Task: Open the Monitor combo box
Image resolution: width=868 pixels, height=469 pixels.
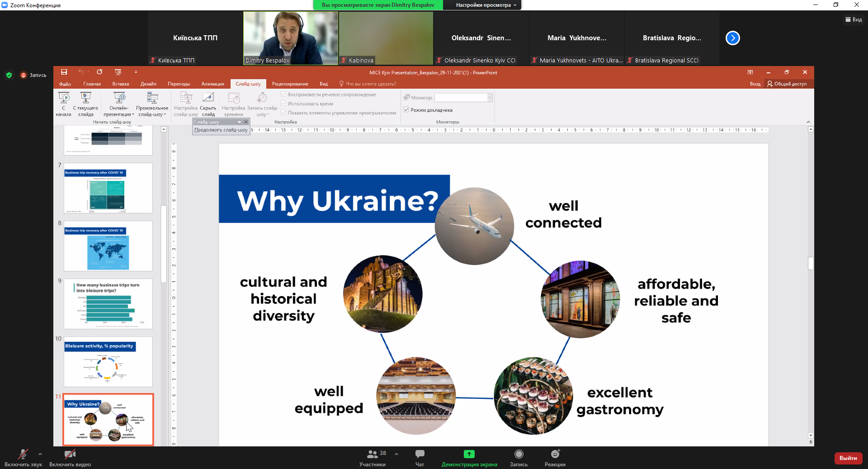Action: [463, 98]
